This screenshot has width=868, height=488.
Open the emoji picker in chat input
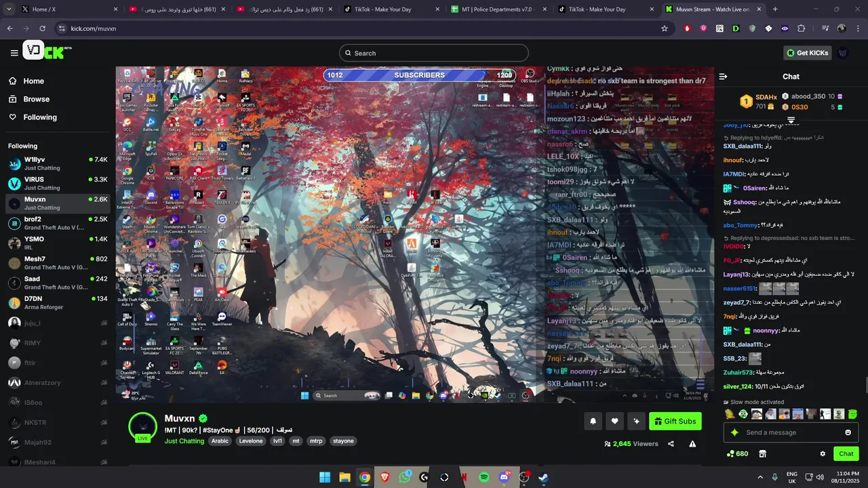point(848,432)
